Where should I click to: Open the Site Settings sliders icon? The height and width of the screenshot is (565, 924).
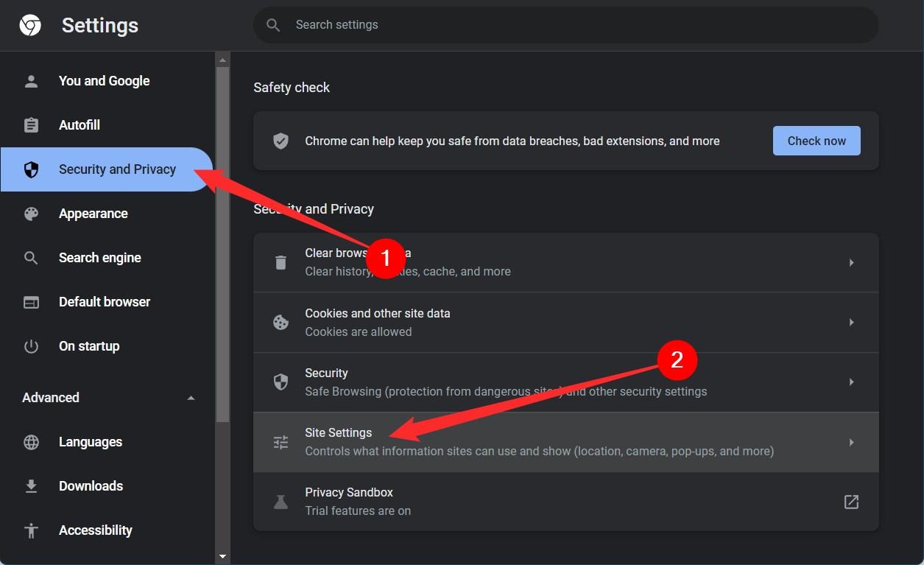(281, 442)
